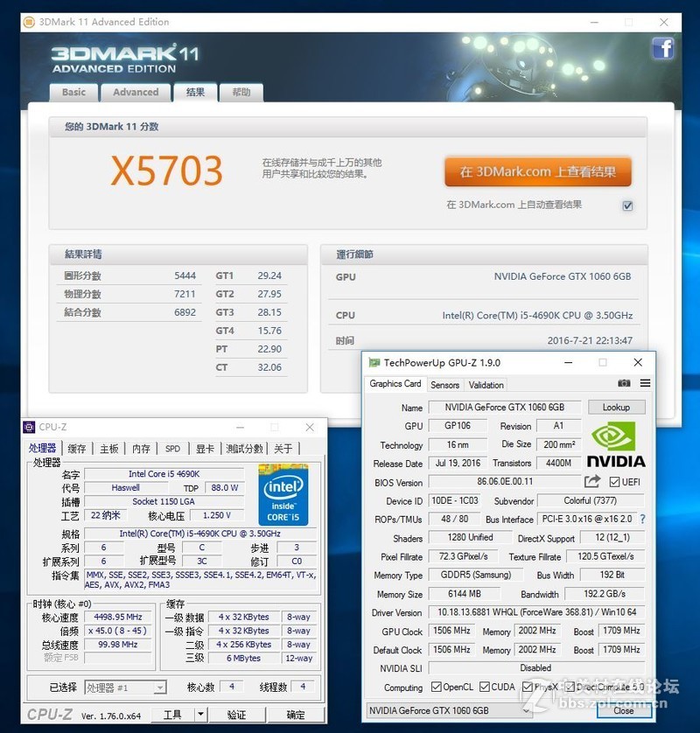The width and height of the screenshot is (700, 733).
Task: Open the 缓存 tab in CPU-Z
Action: tap(78, 448)
